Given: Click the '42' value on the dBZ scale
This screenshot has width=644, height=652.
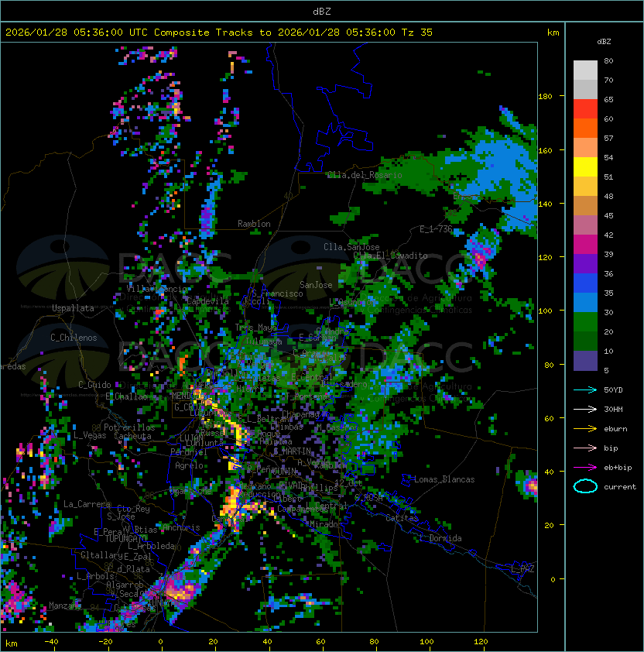Looking at the screenshot, I should pyautogui.click(x=608, y=235).
